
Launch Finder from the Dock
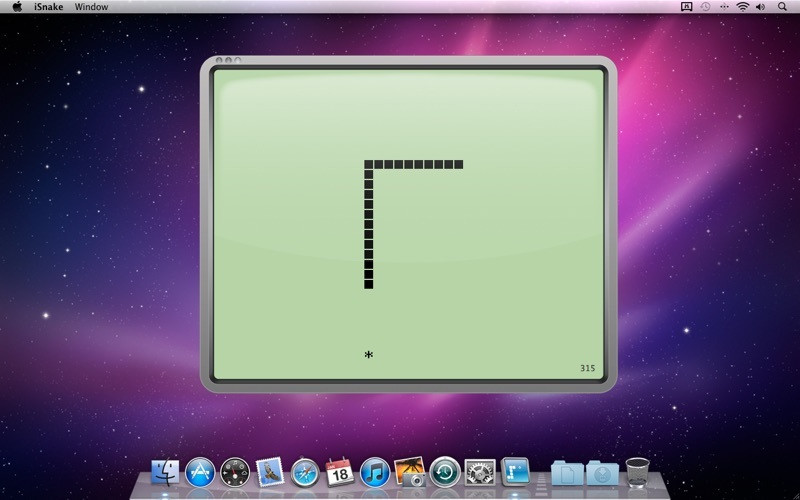[165, 472]
